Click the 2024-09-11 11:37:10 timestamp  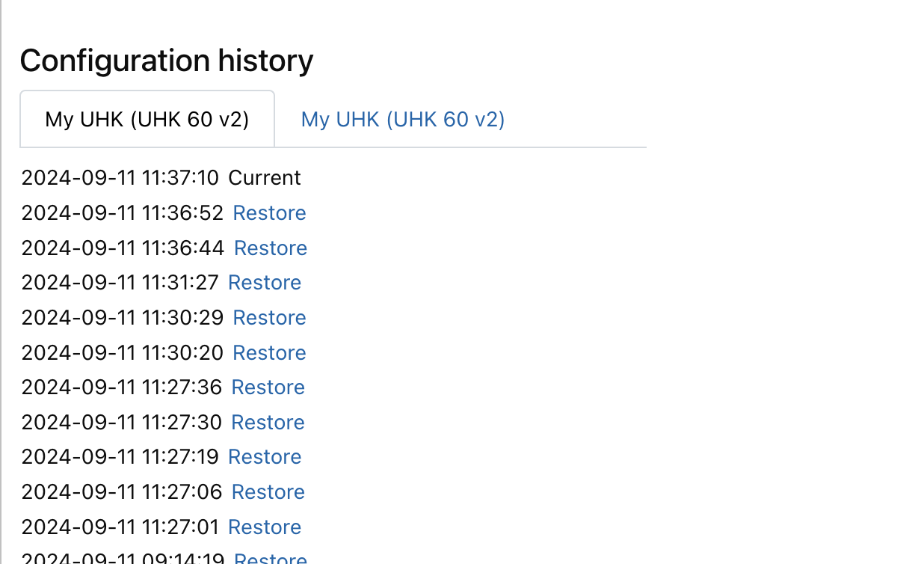point(120,178)
